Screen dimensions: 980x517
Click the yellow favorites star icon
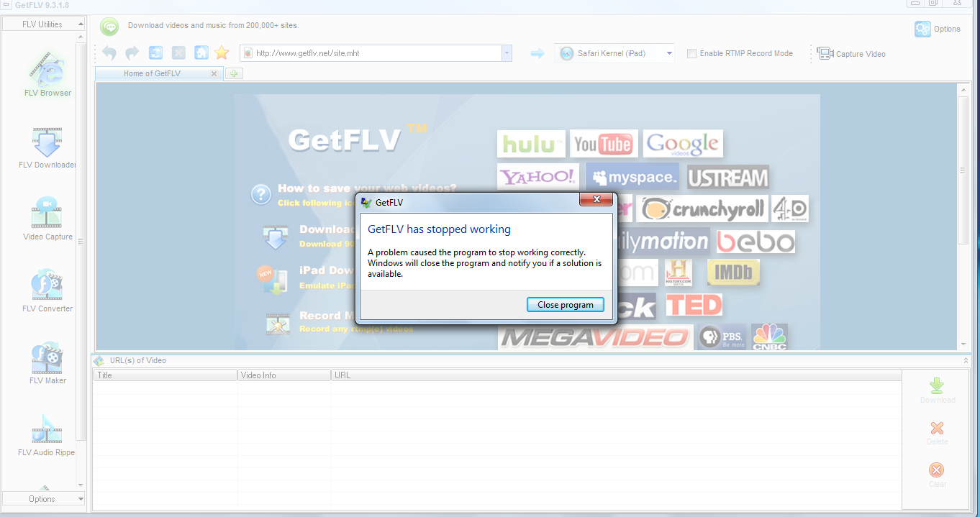coord(222,52)
